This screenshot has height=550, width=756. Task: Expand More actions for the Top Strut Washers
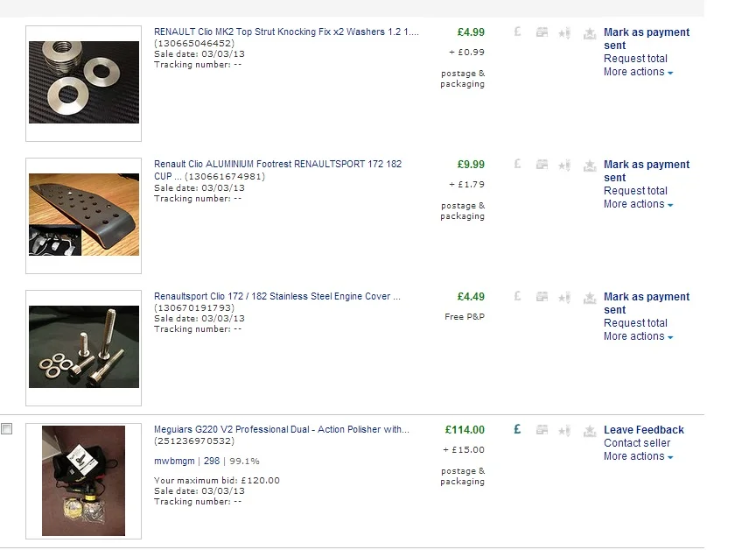coord(639,72)
